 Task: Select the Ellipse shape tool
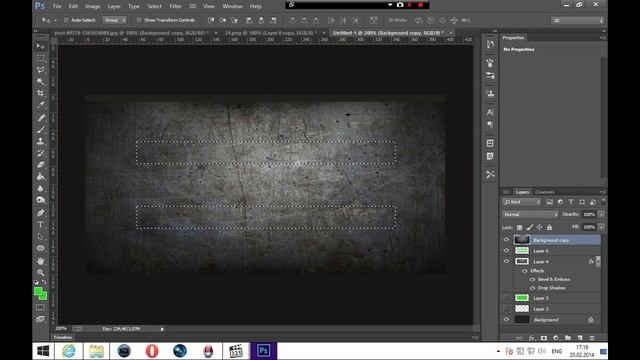40,248
